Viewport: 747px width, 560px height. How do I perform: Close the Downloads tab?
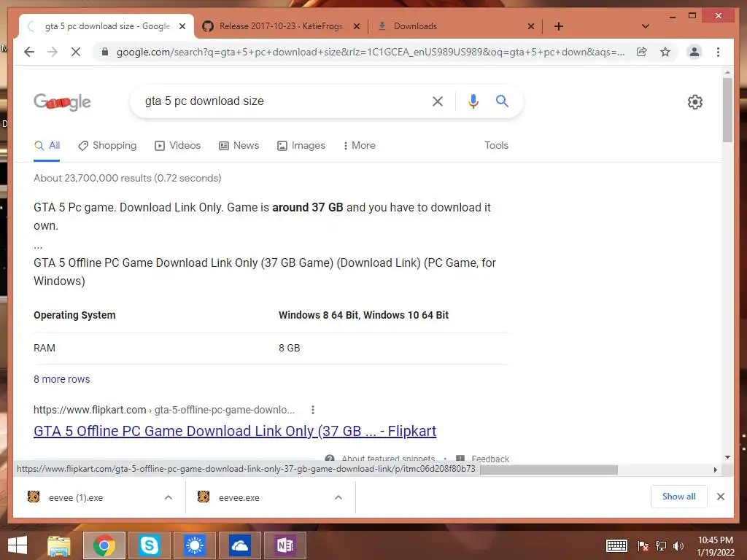[531, 26]
